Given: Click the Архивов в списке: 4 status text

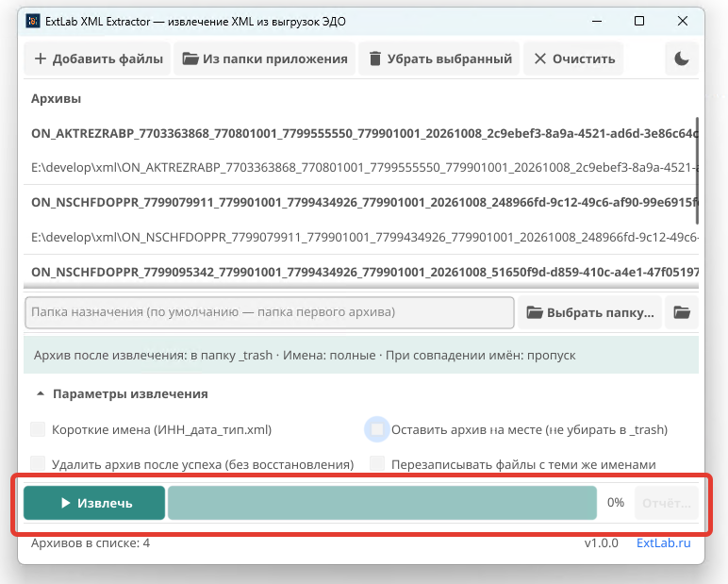Looking at the screenshot, I should click(91, 542).
